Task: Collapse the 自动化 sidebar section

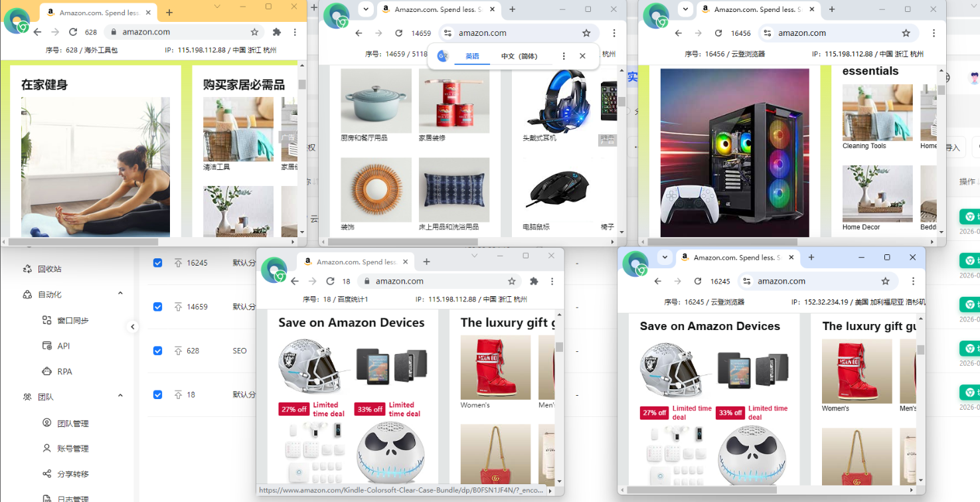Action: tap(120, 293)
